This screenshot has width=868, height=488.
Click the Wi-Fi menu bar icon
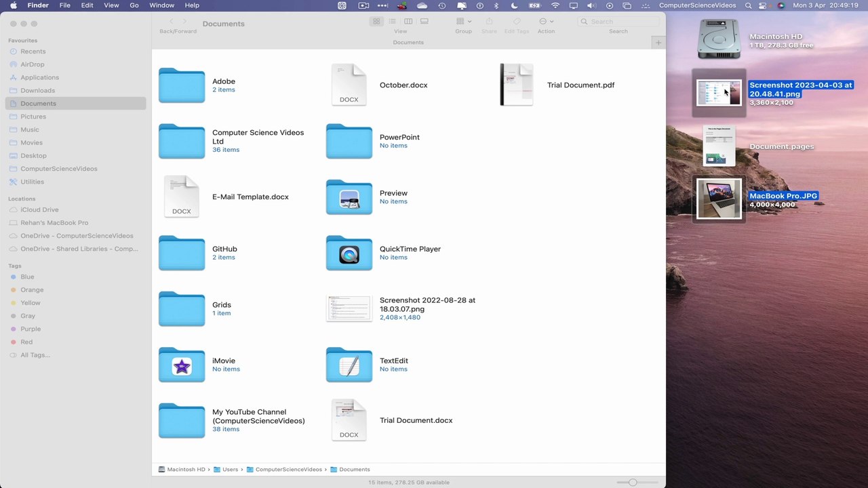[x=555, y=5]
